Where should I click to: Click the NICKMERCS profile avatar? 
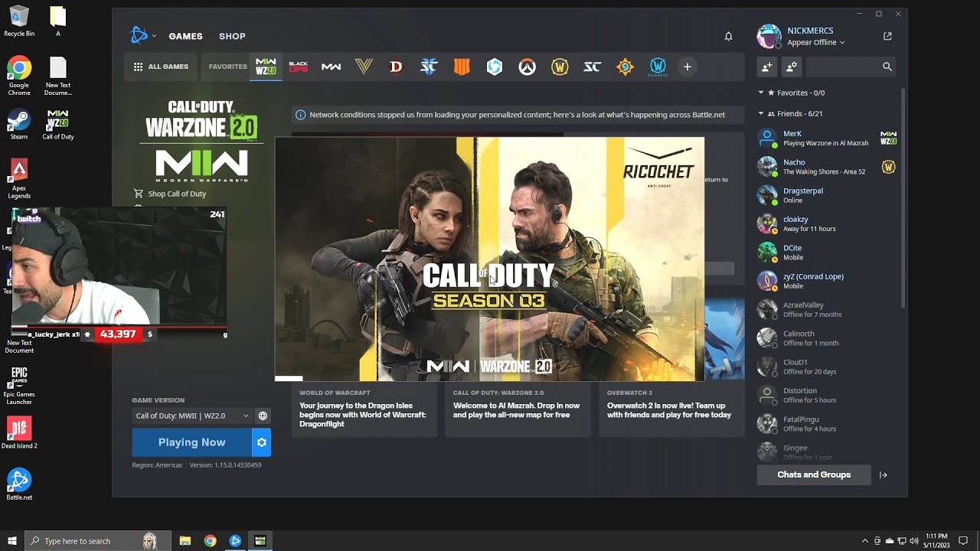pos(769,36)
